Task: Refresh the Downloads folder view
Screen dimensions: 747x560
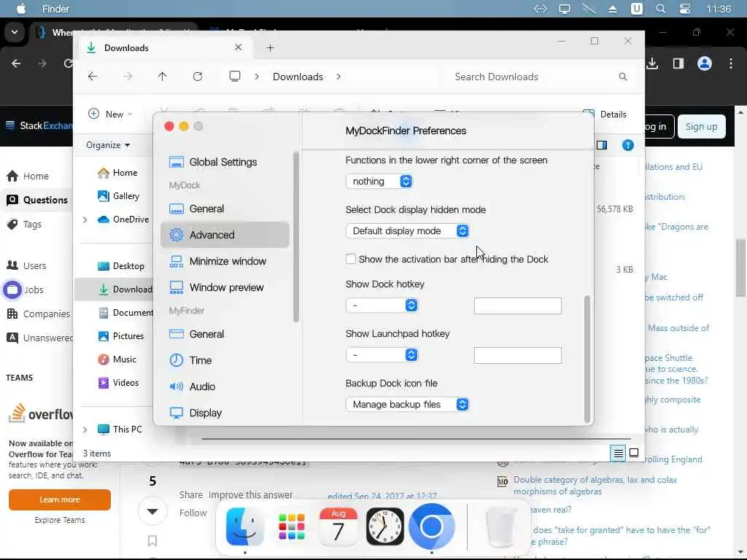Action: click(197, 76)
